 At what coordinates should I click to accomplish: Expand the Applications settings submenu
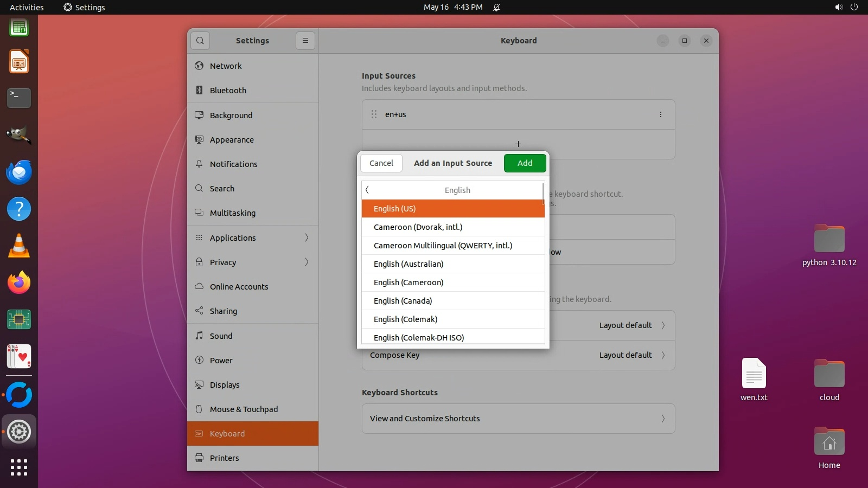pyautogui.click(x=307, y=238)
